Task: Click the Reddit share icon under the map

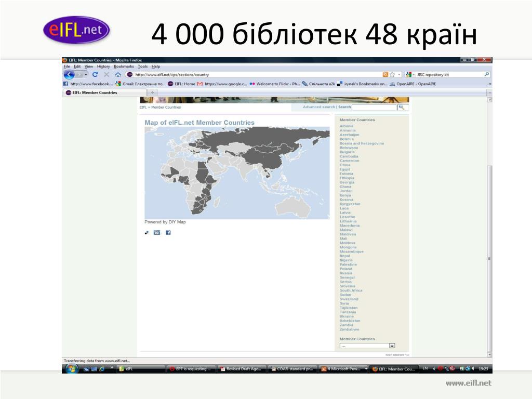Action: 157,232
